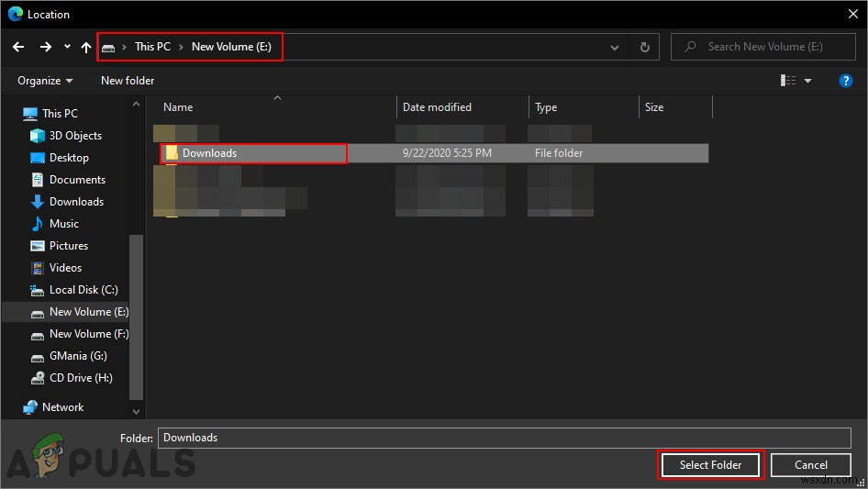Click the Videos filmstrip icon

(x=37, y=268)
